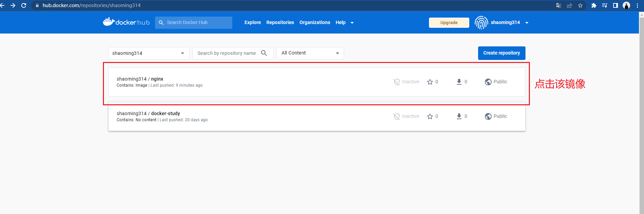Image resolution: width=644 pixels, height=214 pixels.
Task: Open the Organizations nav item
Action: click(315, 22)
